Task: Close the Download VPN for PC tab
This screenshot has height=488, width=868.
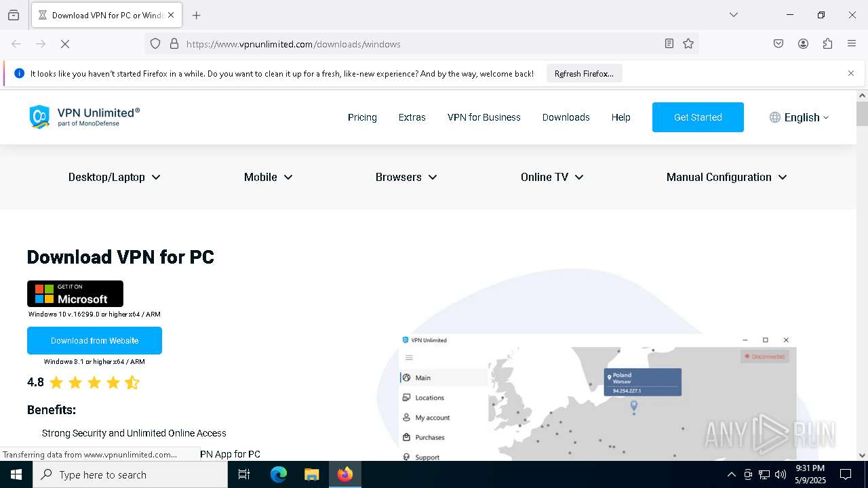Action: click(x=171, y=15)
